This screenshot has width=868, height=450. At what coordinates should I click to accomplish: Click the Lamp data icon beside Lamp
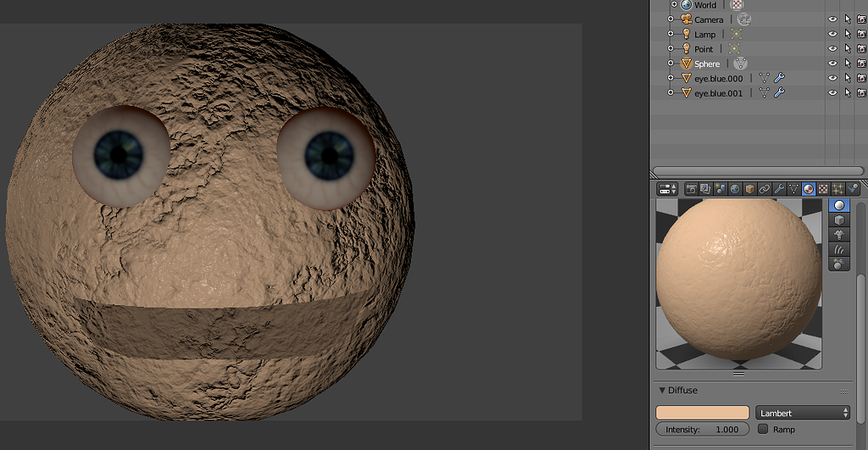pos(736,34)
